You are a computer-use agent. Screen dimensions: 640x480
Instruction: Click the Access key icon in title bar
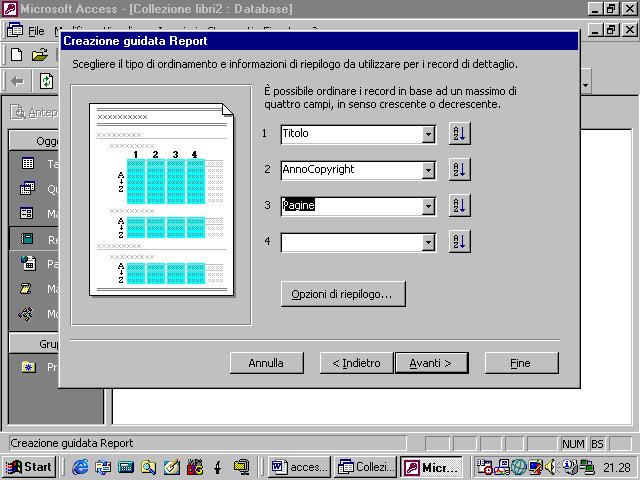(10, 8)
